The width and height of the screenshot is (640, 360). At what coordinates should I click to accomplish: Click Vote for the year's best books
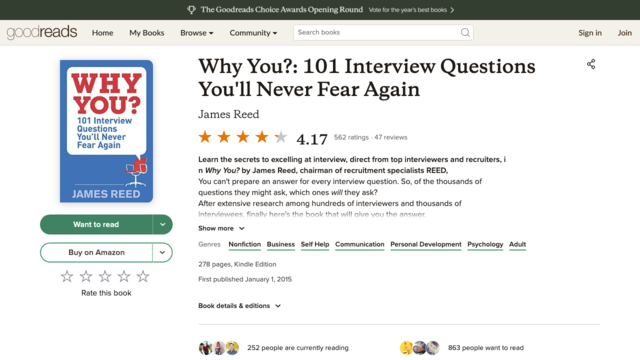pos(407,10)
